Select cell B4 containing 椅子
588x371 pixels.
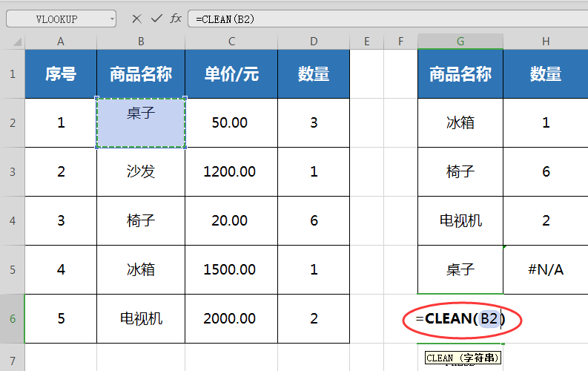[x=141, y=221]
